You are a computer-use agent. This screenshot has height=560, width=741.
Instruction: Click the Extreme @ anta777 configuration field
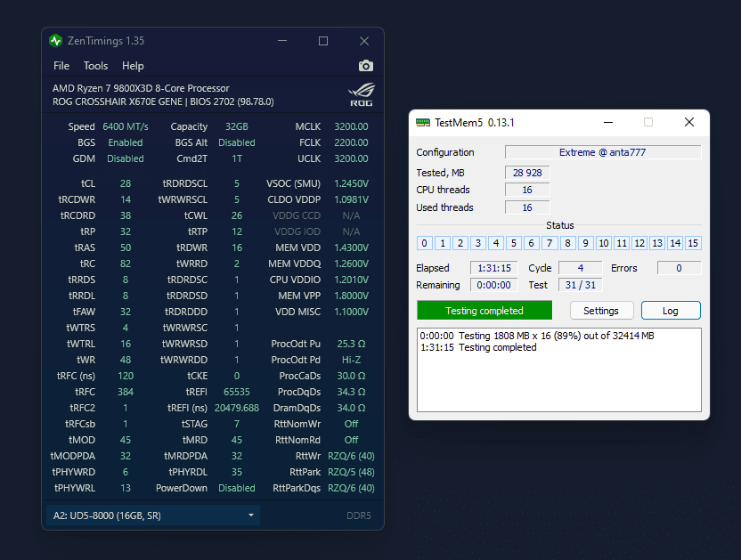point(602,152)
